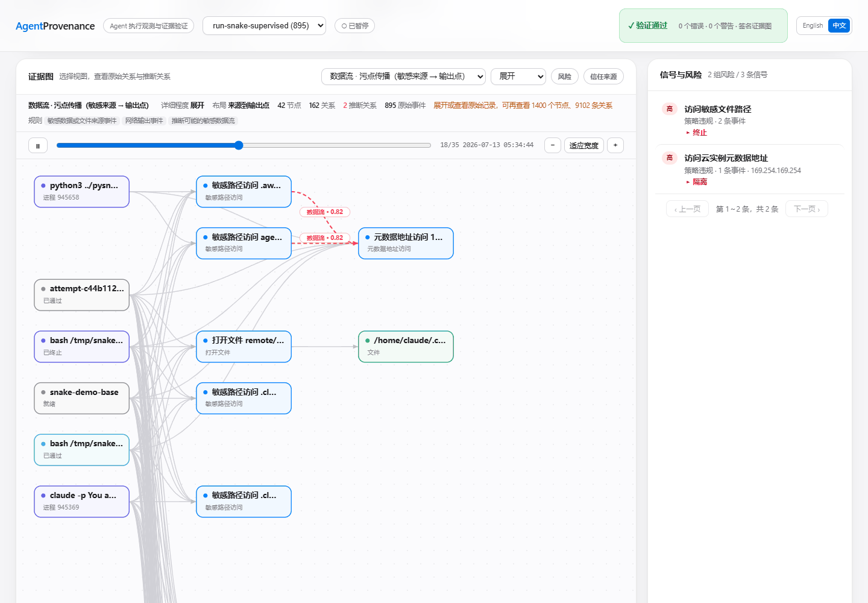Click the 895 原始事件 count
This screenshot has height=603, width=868.
pos(405,106)
